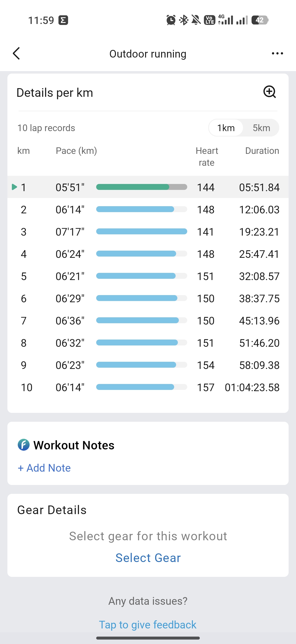Tap the back arrow icon
This screenshot has width=296, height=644.
(x=17, y=54)
